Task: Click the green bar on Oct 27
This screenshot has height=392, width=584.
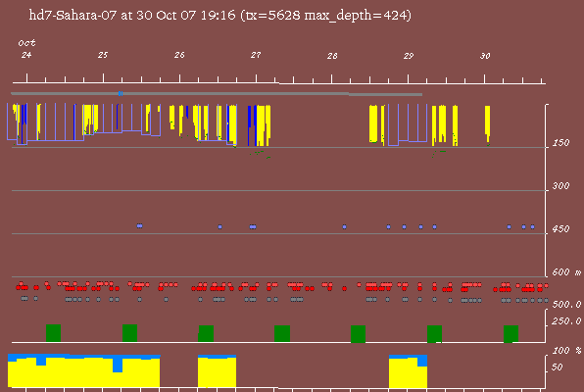Action: (282, 333)
